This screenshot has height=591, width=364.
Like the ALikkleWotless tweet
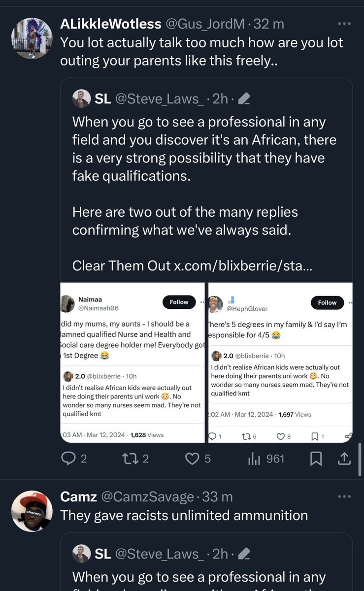coord(191,459)
